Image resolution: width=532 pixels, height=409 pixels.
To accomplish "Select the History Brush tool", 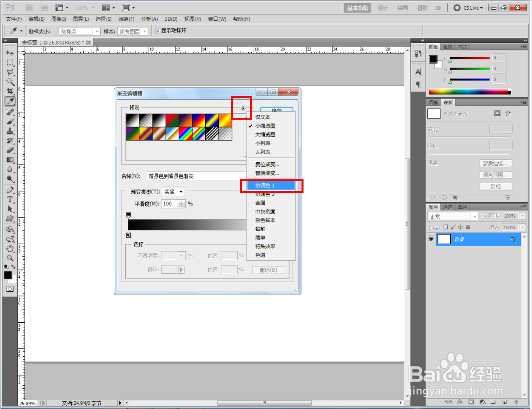I will point(10,141).
